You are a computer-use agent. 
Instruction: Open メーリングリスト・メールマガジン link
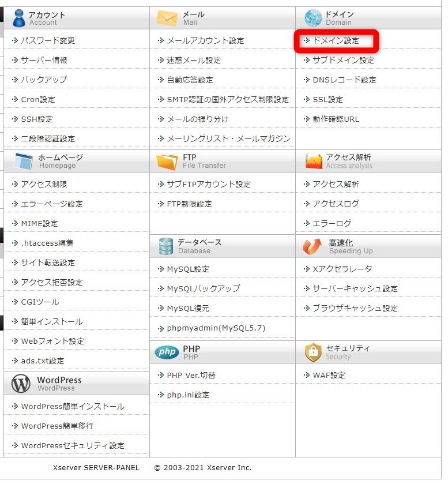[229, 138]
